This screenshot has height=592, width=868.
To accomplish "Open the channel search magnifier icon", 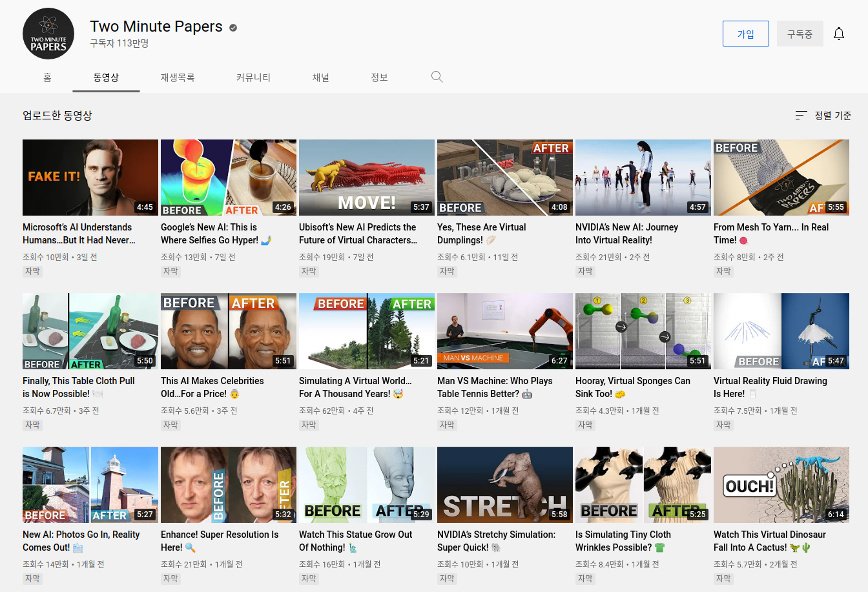I will coord(437,77).
